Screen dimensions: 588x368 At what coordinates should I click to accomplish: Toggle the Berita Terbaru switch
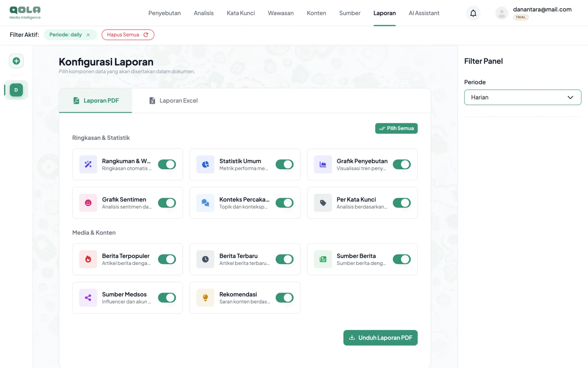click(284, 259)
